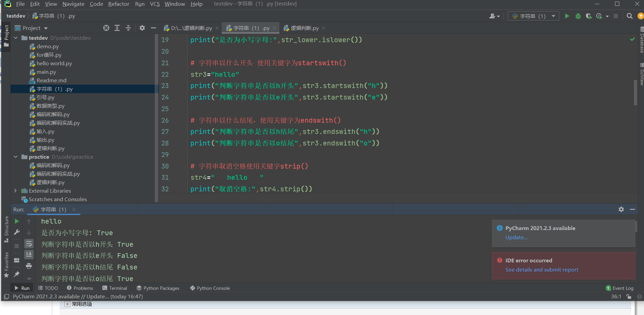
Task: Run with coverage icon in toolbar
Action: pyautogui.click(x=589, y=16)
